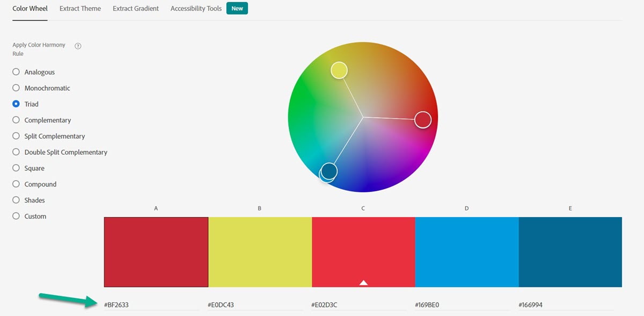Switch to the Extract Gradient tab
This screenshot has height=316, width=644.
136,9
